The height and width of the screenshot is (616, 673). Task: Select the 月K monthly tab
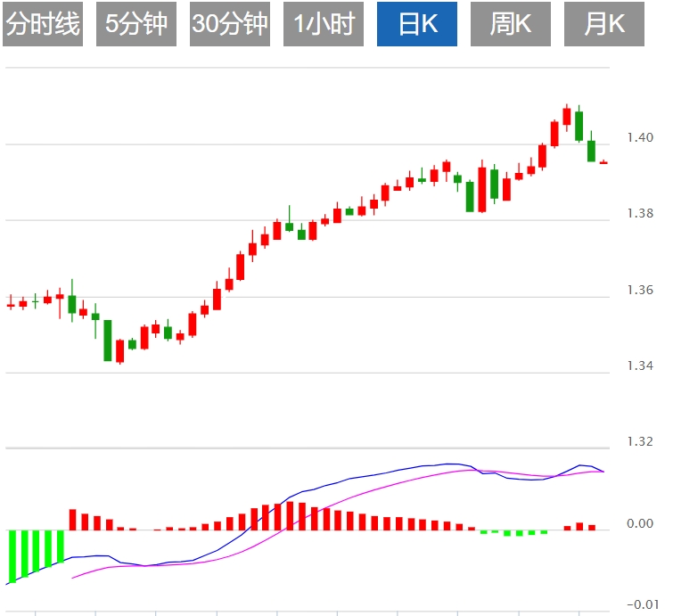(604, 24)
